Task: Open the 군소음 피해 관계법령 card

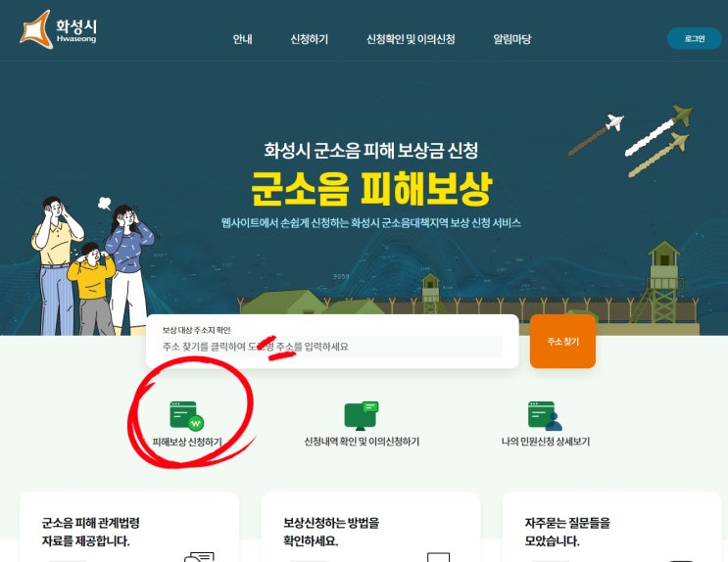Action: (129, 527)
